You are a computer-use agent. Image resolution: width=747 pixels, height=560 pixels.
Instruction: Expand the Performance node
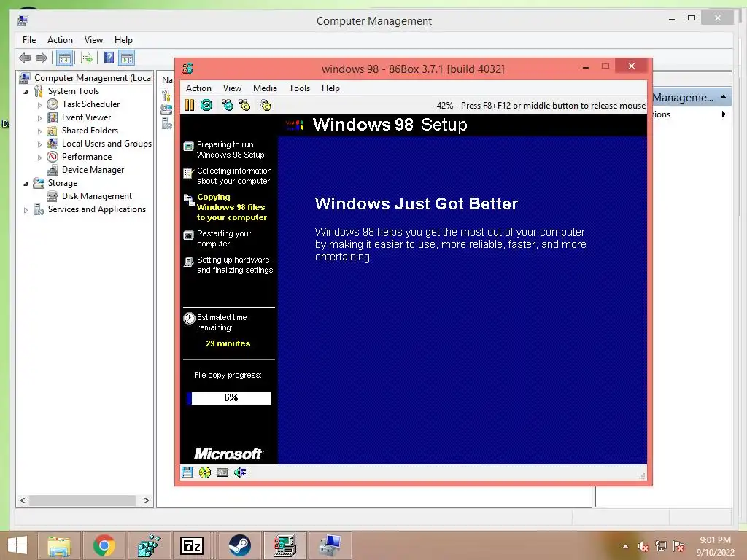point(39,157)
